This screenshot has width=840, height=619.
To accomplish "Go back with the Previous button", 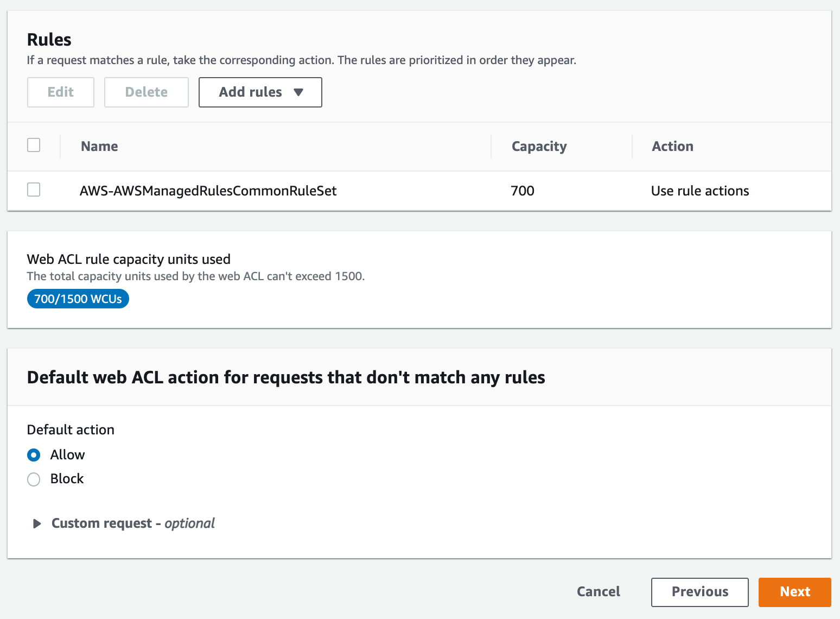I will pyautogui.click(x=699, y=592).
